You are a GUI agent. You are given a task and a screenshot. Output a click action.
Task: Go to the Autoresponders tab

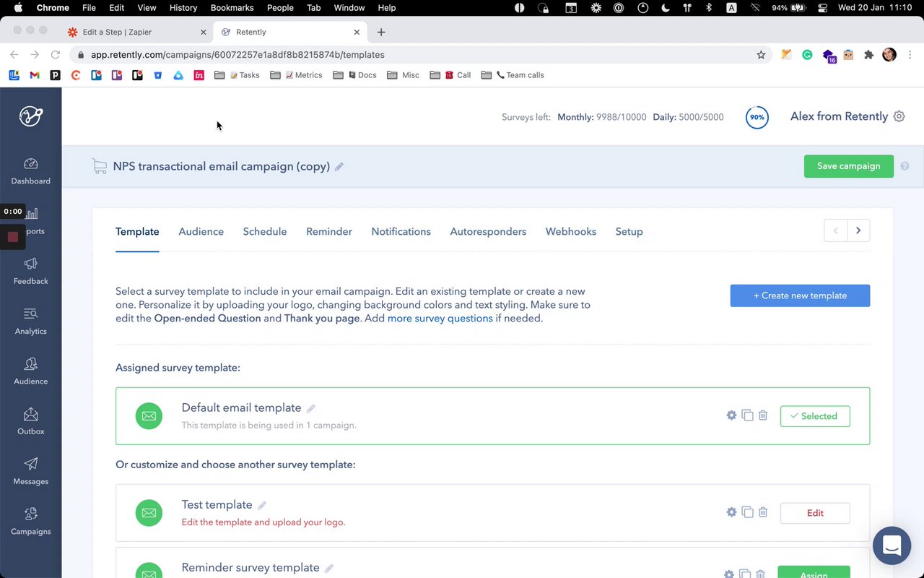(x=488, y=232)
